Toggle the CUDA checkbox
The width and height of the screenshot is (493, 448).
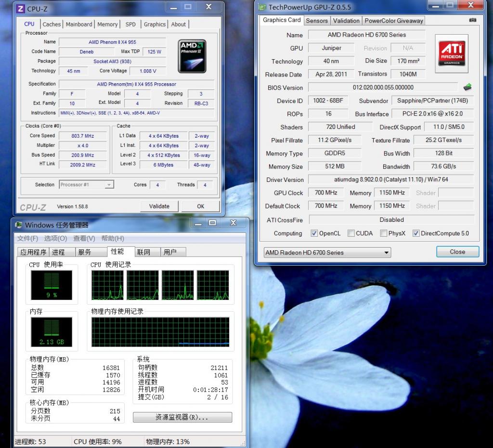click(351, 233)
